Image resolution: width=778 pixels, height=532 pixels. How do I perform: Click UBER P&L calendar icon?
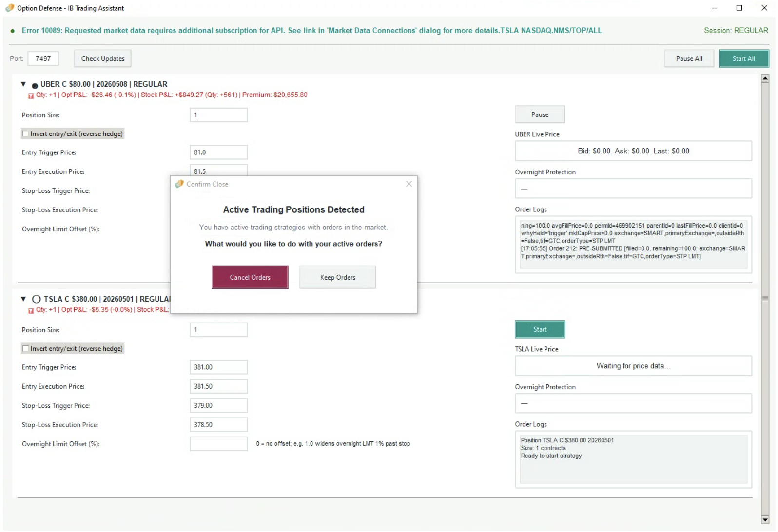pyautogui.click(x=31, y=95)
